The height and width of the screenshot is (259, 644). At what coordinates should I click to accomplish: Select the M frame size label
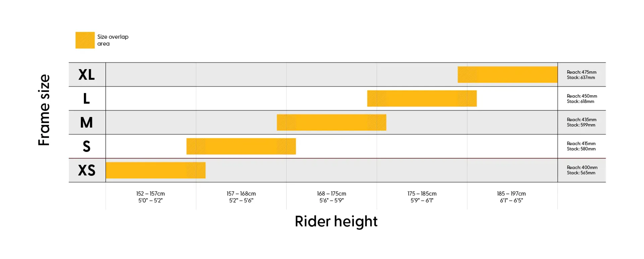pyautogui.click(x=87, y=122)
